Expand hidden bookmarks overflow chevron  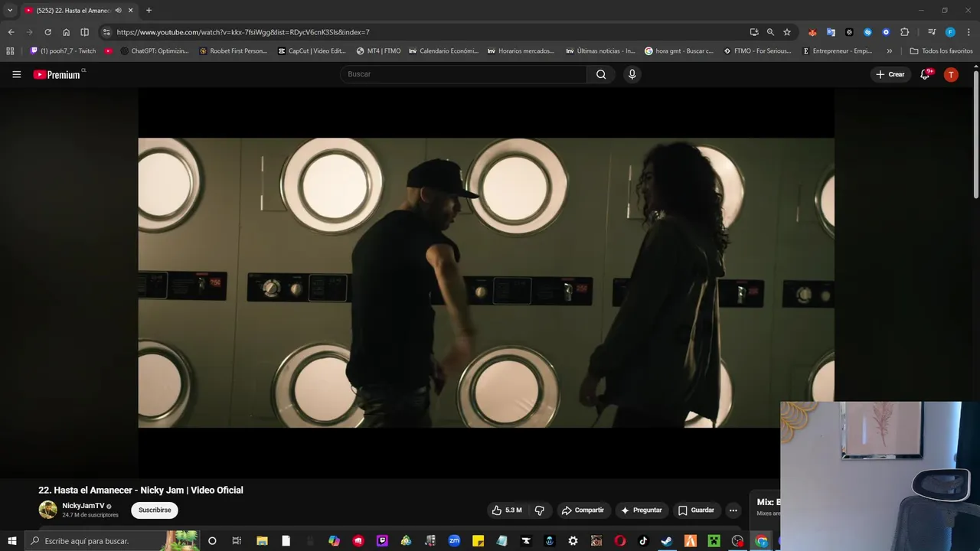[x=889, y=51]
